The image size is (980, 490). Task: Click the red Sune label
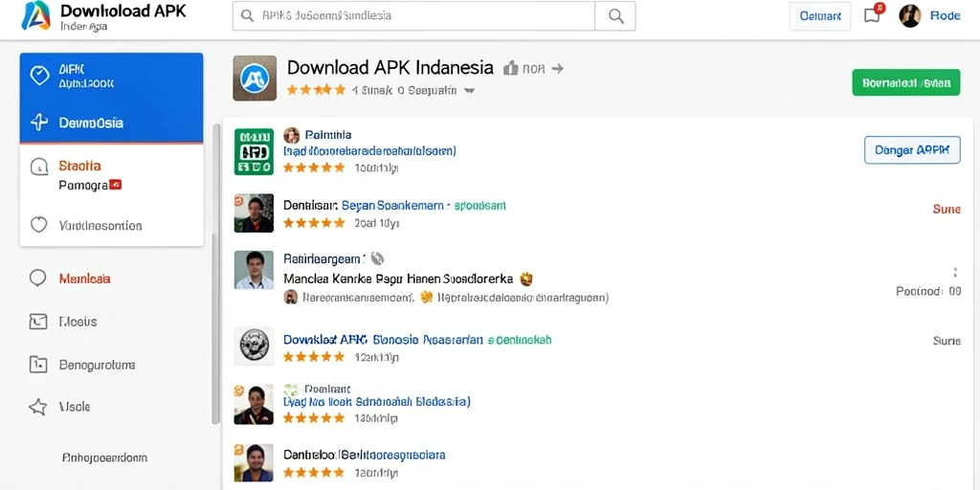947,210
